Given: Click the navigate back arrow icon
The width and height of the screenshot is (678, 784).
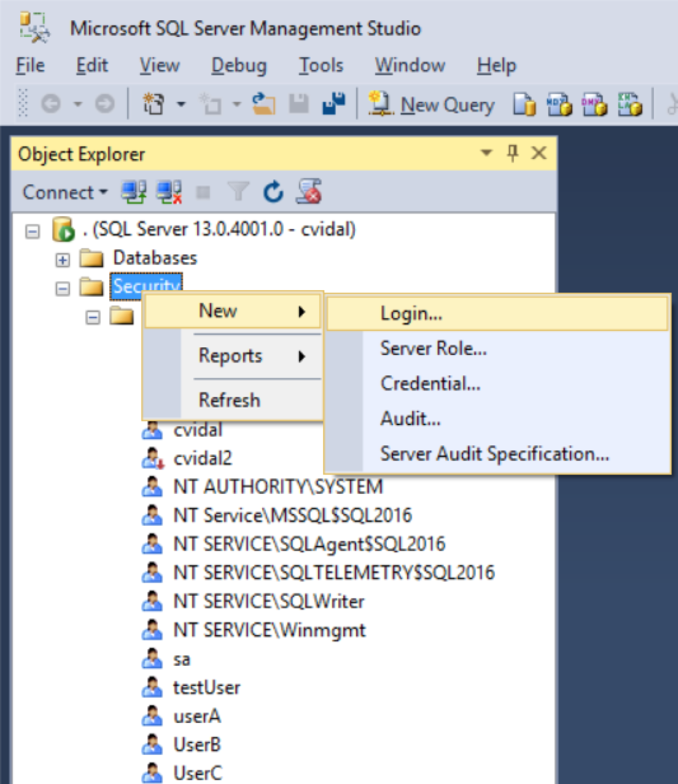Looking at the screenshot, I should (x=51, y=104).
